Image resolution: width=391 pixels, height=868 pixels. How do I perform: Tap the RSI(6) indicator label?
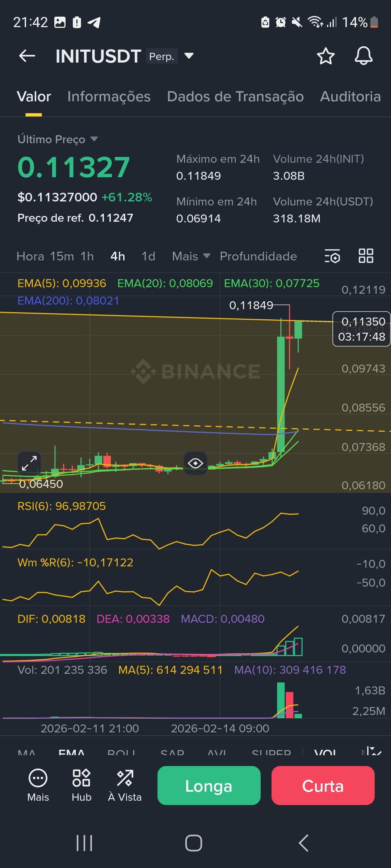click(62, 506)
